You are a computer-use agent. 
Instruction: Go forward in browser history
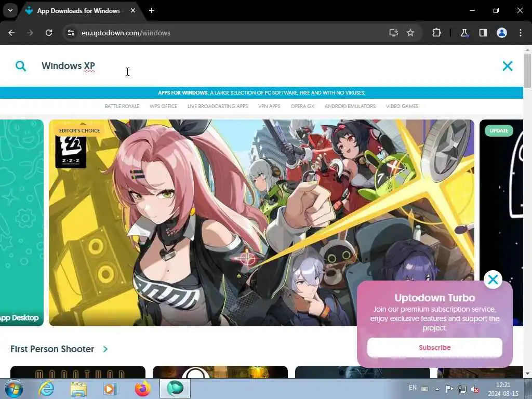[x=30, y=33]
